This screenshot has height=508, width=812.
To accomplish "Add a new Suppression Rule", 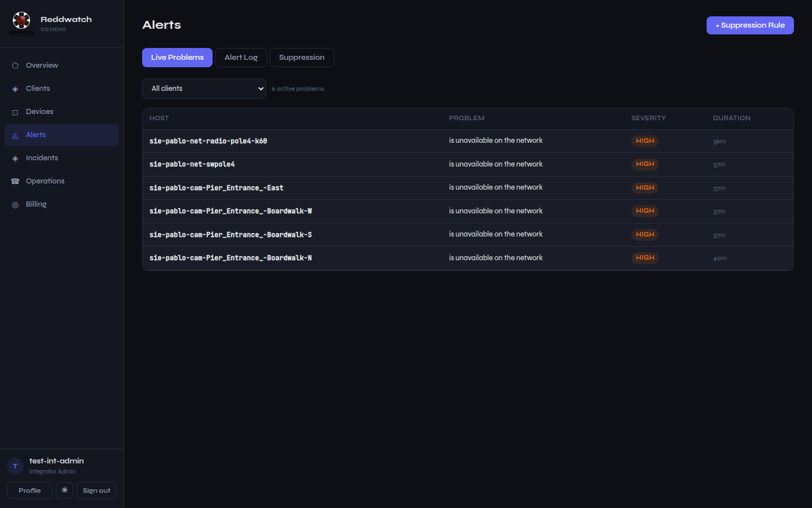I will [750, 25].
